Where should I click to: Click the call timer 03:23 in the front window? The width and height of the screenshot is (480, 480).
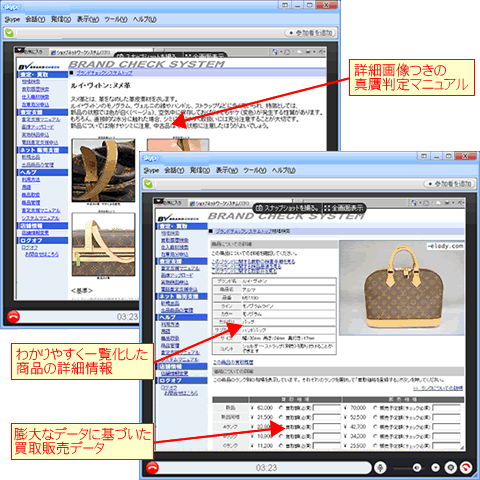(266, 468)
